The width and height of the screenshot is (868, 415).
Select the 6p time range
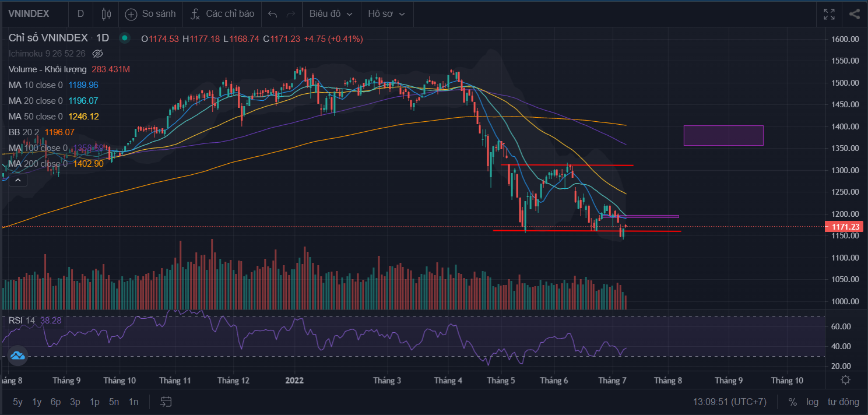tap(55, 402)
